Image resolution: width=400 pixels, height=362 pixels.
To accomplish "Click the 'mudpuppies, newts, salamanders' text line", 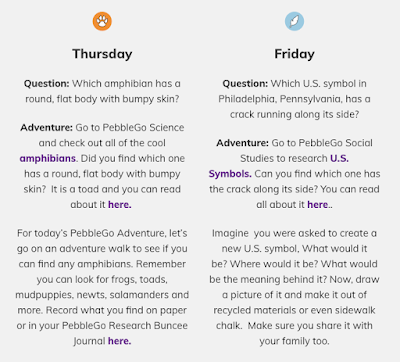I will tap(102, 295).
